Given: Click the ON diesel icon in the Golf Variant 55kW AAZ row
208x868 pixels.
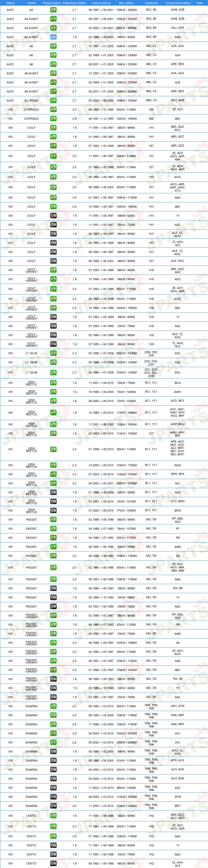Looking at the screenshot, I should click(53, 326).
